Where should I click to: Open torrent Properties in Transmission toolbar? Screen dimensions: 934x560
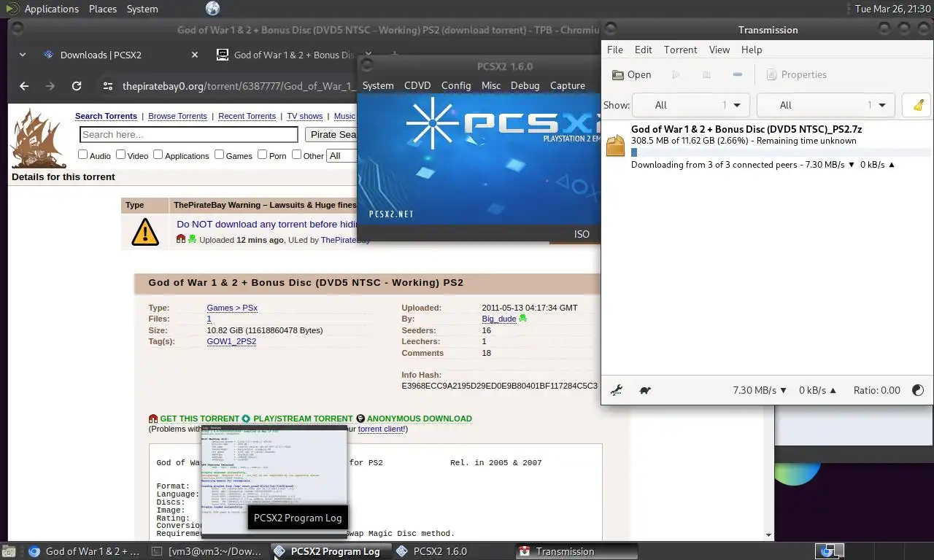[796, 74]
